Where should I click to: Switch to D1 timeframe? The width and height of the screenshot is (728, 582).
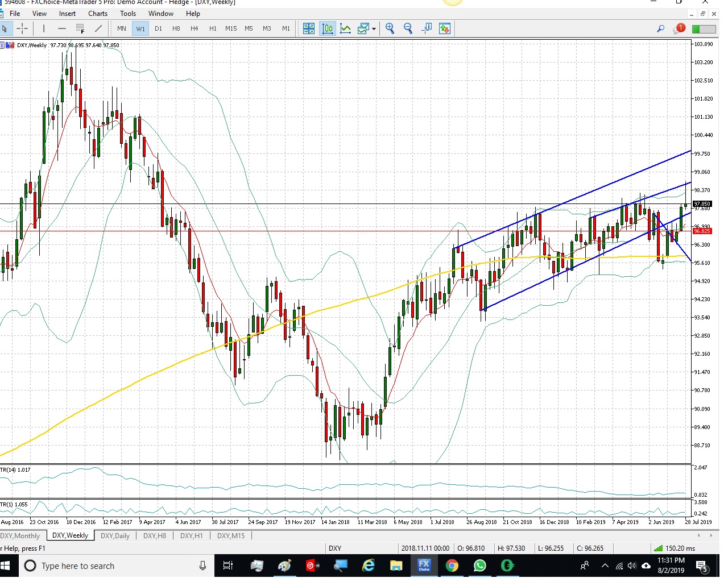point(158,28)
